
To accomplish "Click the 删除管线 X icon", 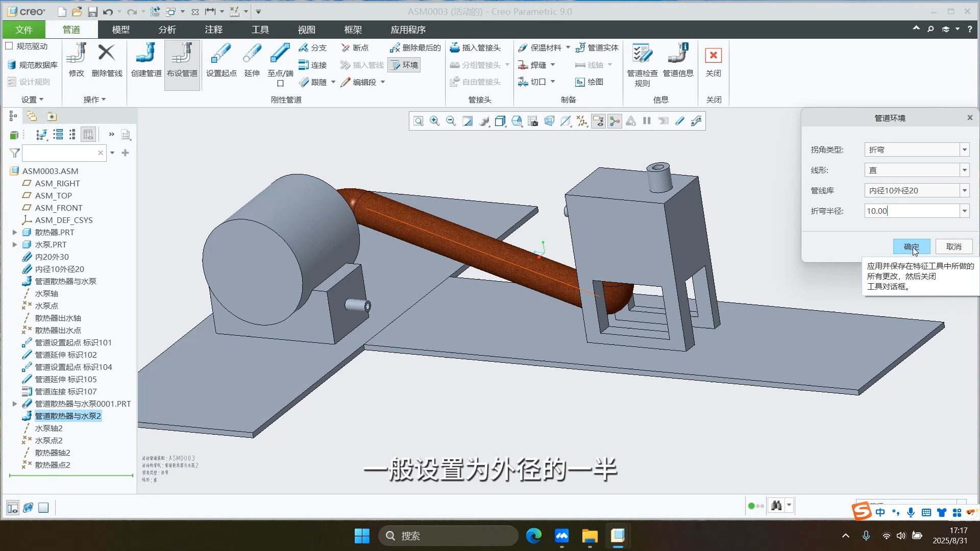I will [107, 53].
